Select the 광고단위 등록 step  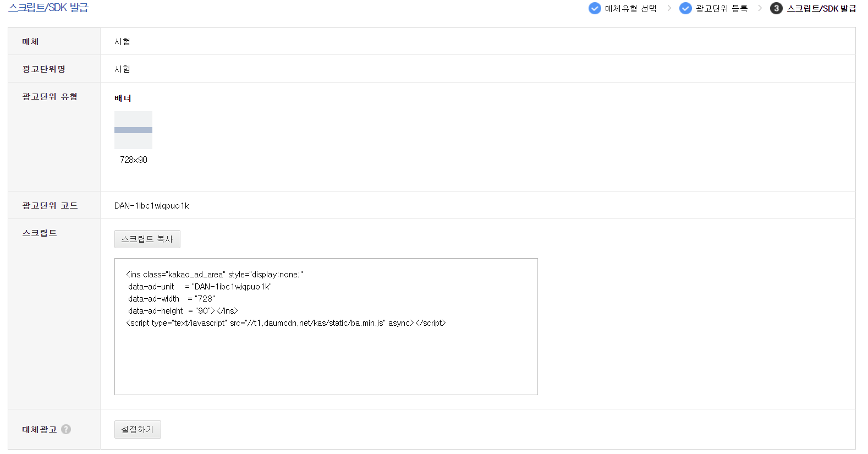[x=722, y=8]
